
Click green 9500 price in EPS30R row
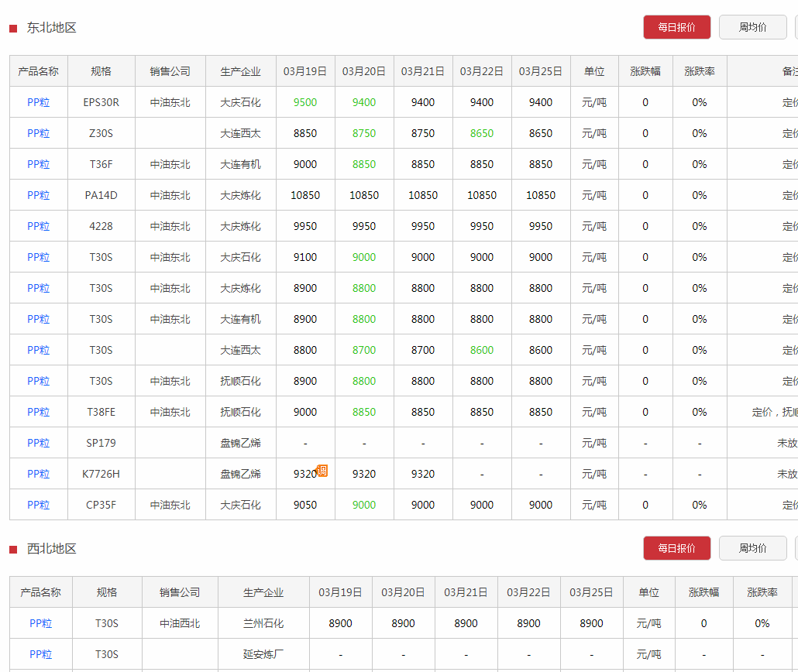[305, 102]
